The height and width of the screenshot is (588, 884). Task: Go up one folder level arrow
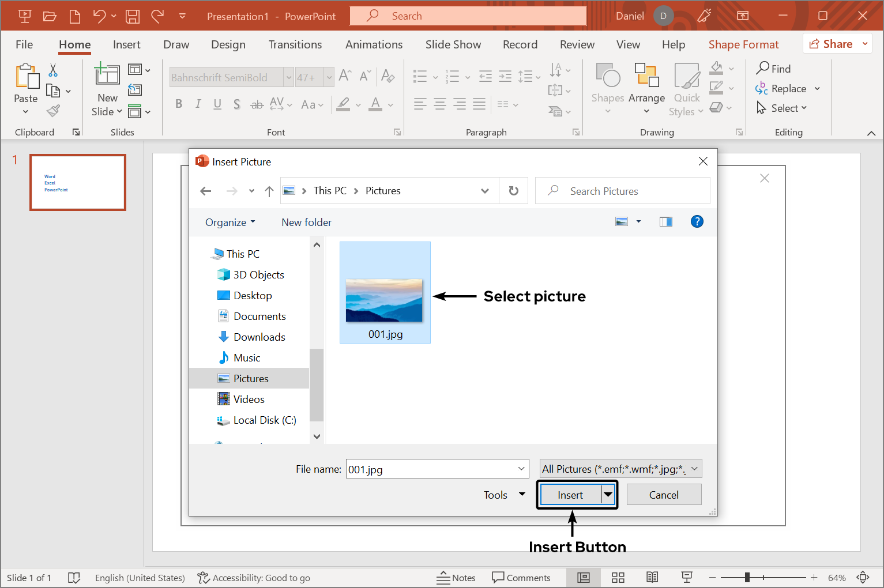pyautogui.click(x=269, y=191)
